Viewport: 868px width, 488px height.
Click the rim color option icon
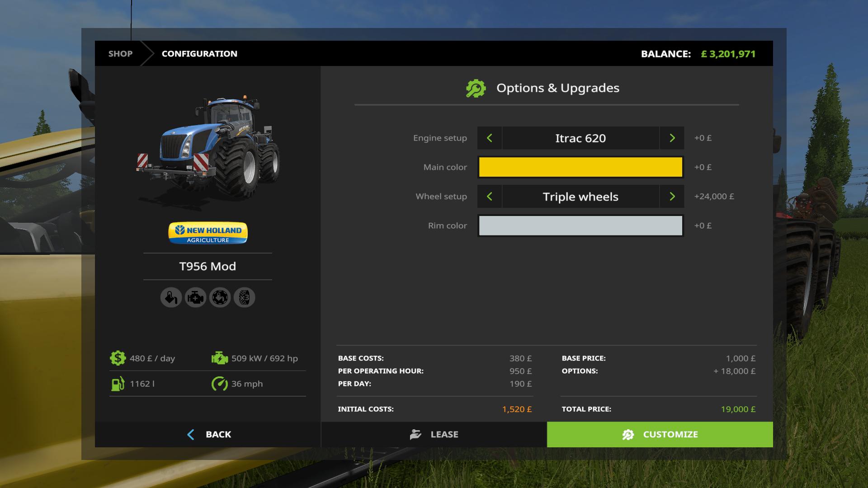click(x=220, y=298)
